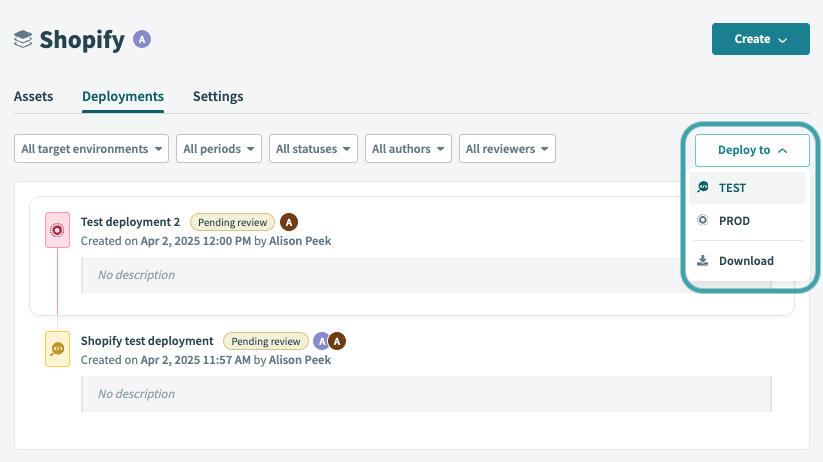Open the Settings tab
The width and height of the screenshot is (823, 462).
click(x=218, y=97)
